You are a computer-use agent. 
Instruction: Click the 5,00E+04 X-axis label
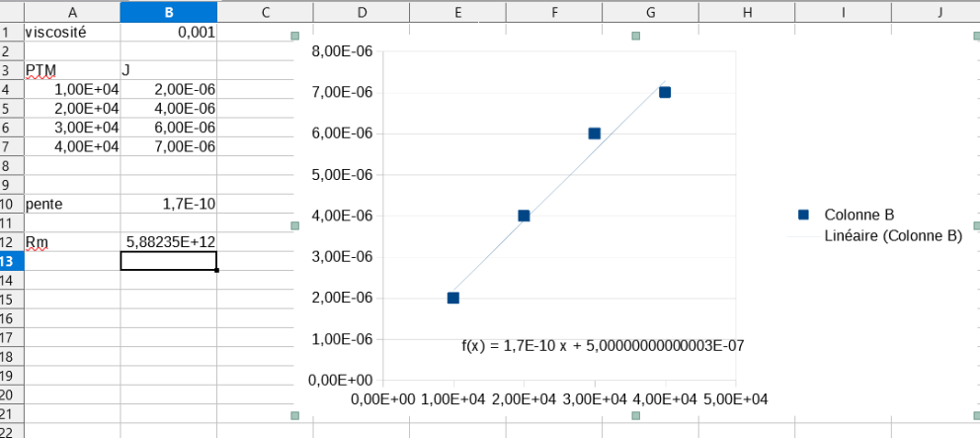click(735, 398)
